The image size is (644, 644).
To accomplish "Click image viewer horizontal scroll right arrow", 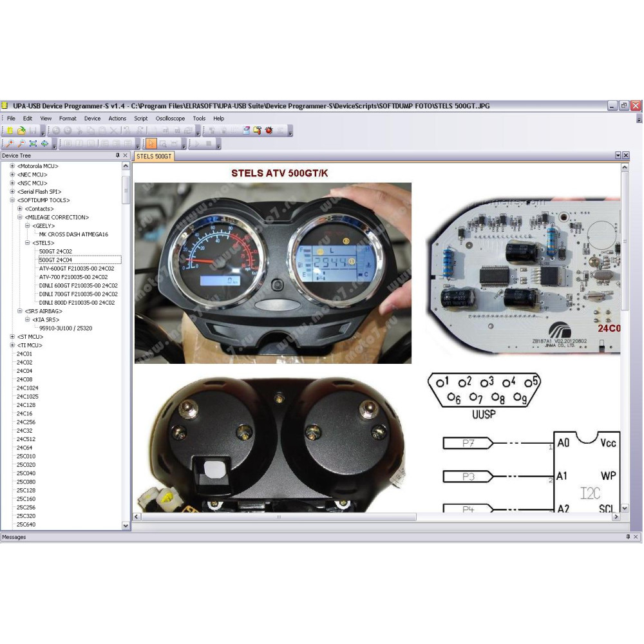I will pyautogui.click(x=616, y=517).
